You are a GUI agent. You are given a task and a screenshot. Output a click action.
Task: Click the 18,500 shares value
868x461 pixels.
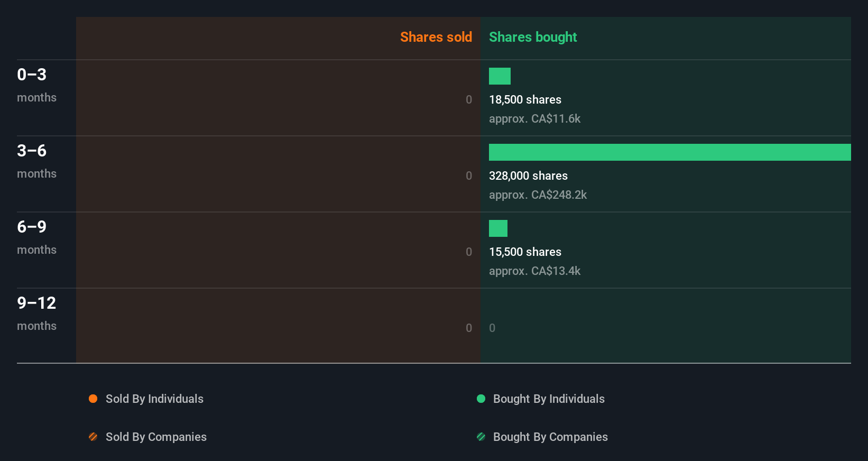coord(525,99)
